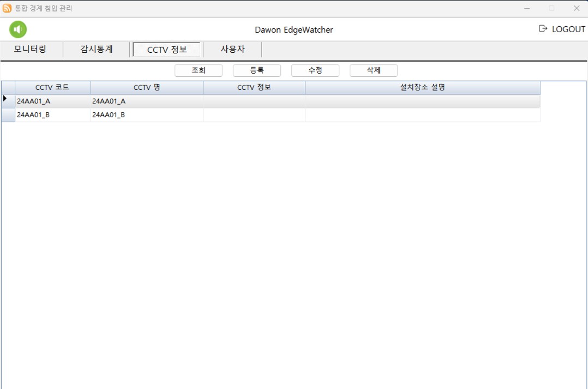Select the row header of 24AA01_B

tap(8, 115)
